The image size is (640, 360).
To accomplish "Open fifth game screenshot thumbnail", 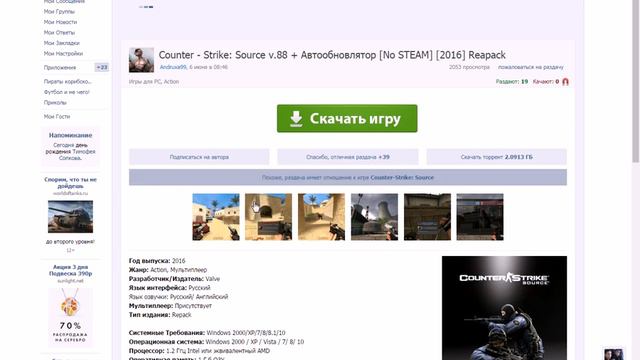I will pos(427,217).
